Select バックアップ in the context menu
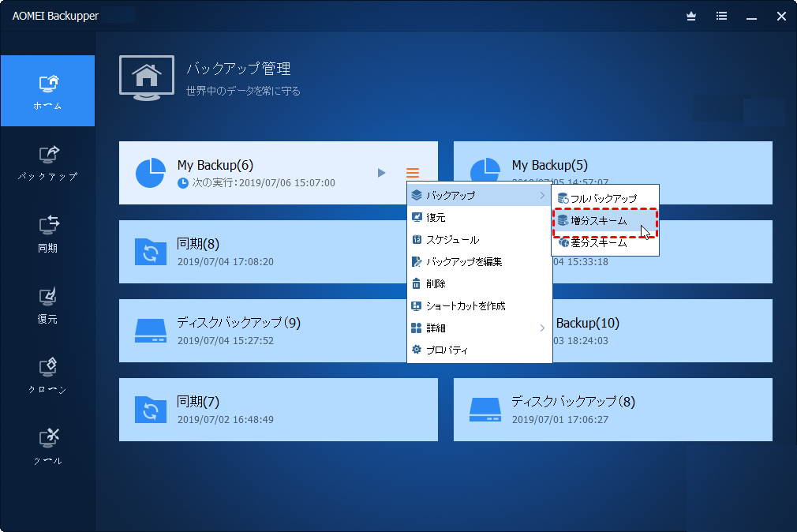This screenshot has height=532, width=797. [x=479, y=195]
